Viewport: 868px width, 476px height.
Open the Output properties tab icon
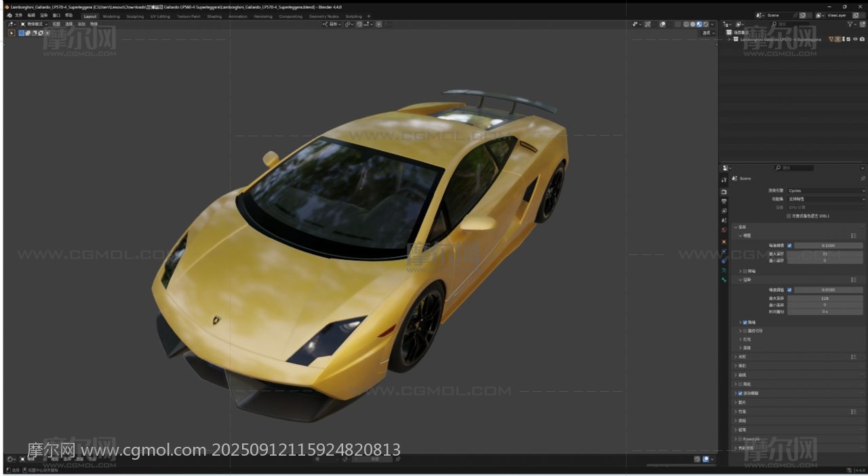[724, 201]
